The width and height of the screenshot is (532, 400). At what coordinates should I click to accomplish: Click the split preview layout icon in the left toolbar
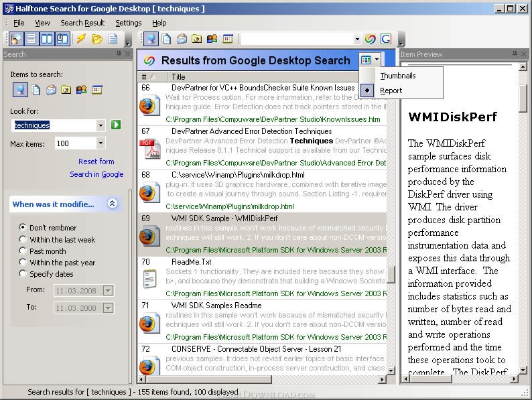click(47, 39)
